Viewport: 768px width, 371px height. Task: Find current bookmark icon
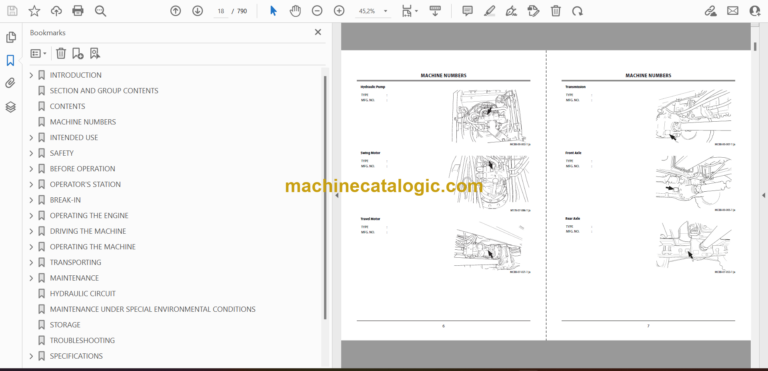point(95,53)
